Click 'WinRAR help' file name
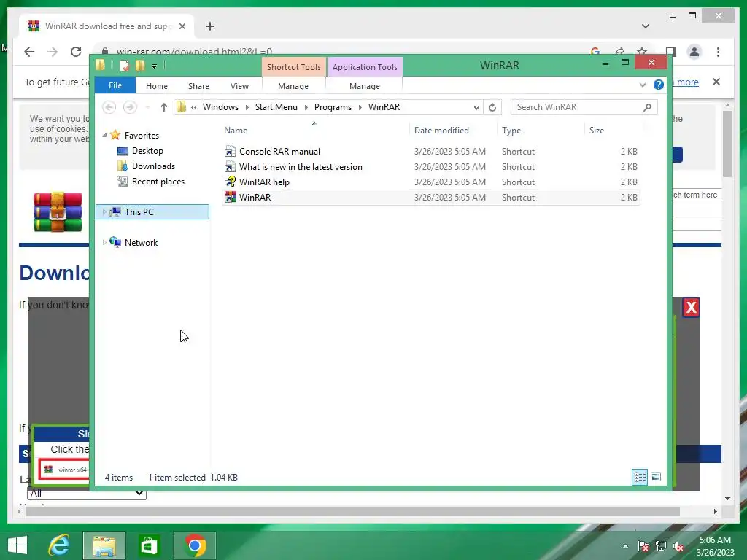Viewport: 747px width, 560px height. tap(264, 182)
